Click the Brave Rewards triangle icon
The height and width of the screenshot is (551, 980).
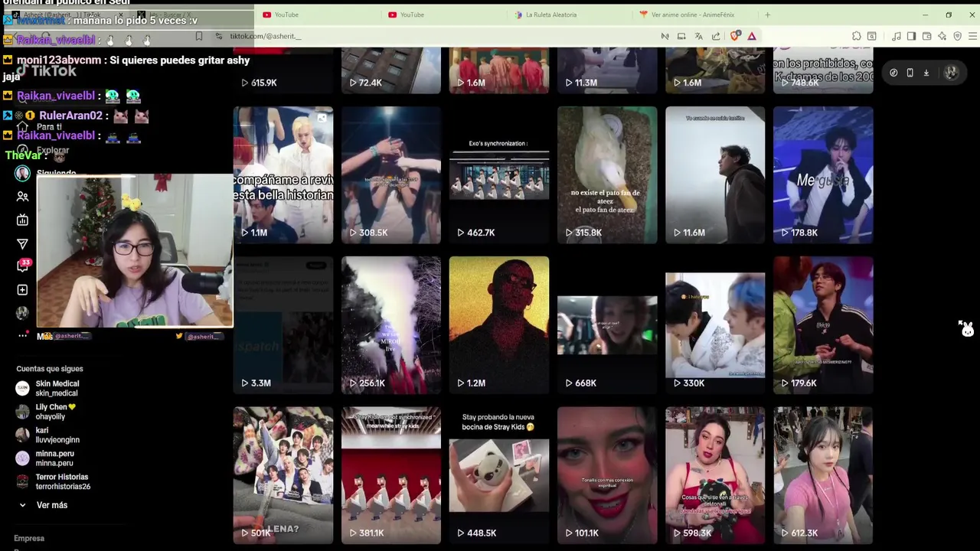coord(752,36)
